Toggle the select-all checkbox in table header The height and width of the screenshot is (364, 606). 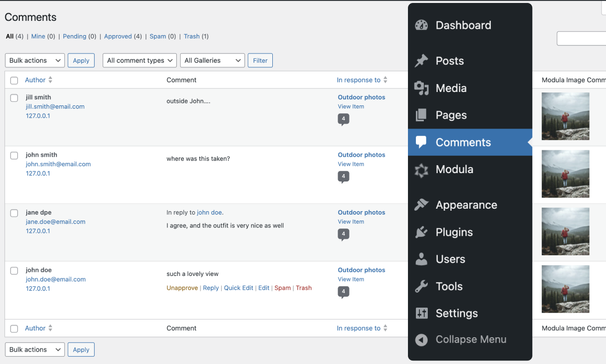(x=14, y=81)
